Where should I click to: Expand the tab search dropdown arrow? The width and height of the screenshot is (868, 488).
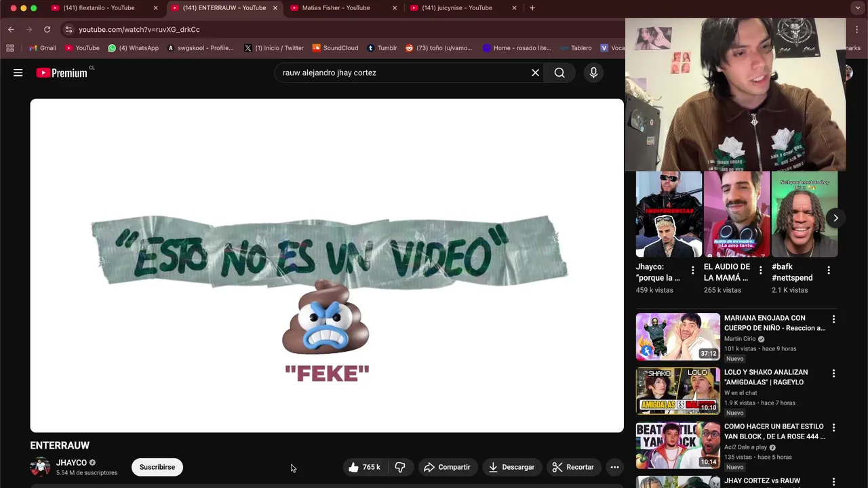tap(858, 8)
